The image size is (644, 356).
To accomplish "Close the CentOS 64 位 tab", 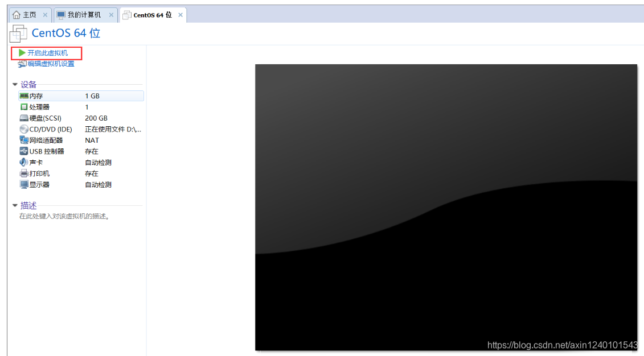I will point(181,15).
